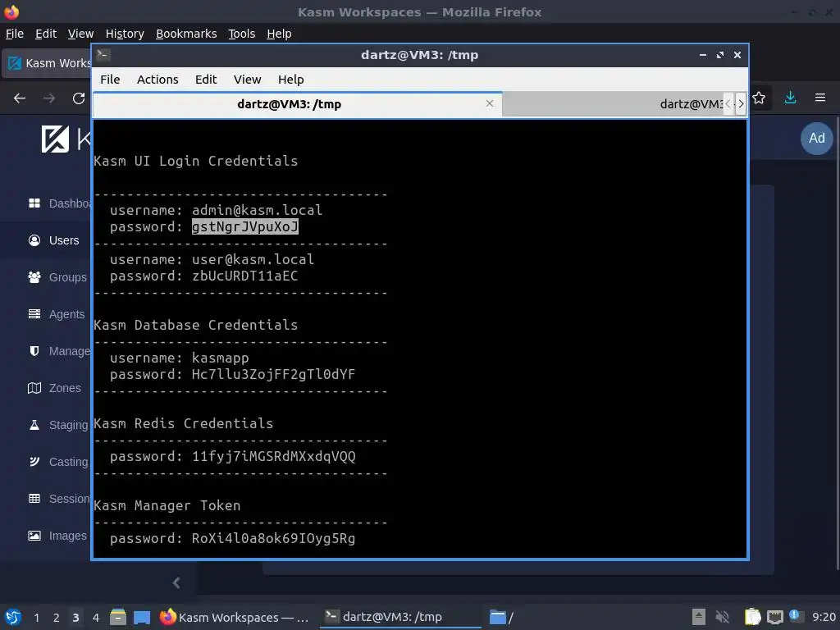
Task: Select the Users icon in Kasm sidebar
Action: pyautogui.click(x=34, y=240)
